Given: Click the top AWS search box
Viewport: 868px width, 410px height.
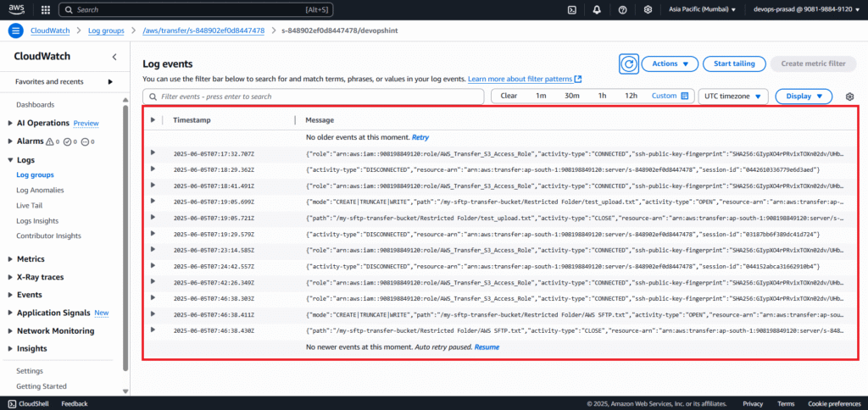Looking at the screenshot, I should 197,10.
